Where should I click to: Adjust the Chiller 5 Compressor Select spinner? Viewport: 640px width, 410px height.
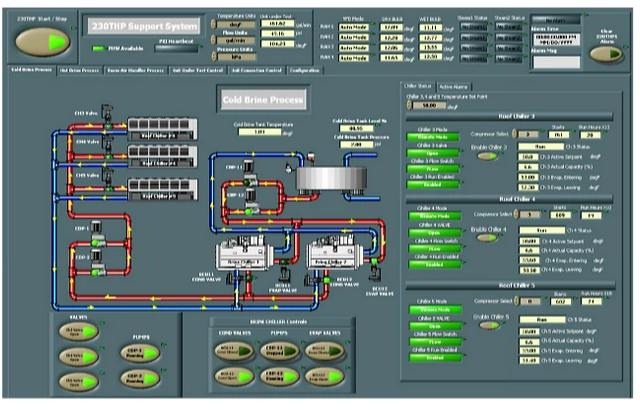pyautogui.click(x=517, y=301)
